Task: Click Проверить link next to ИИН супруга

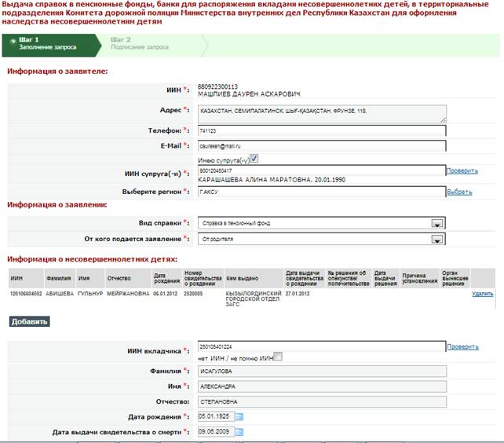Action: 462,170
